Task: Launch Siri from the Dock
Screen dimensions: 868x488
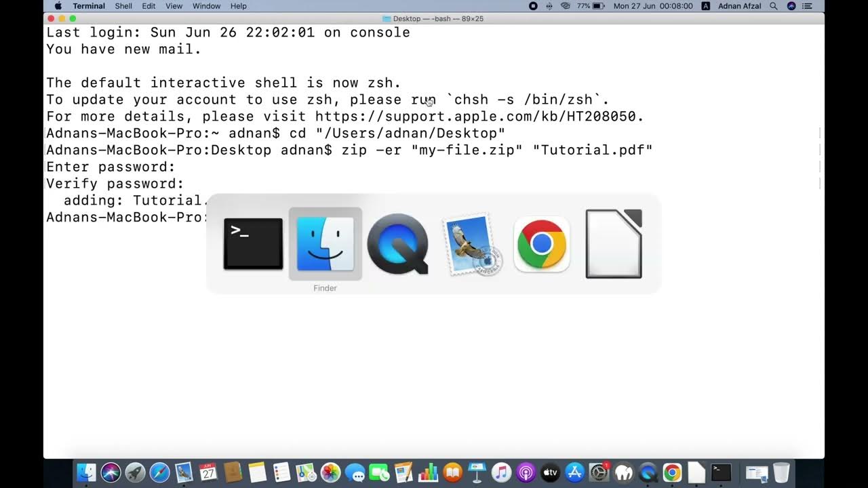Action: click(x=111, y=472)
